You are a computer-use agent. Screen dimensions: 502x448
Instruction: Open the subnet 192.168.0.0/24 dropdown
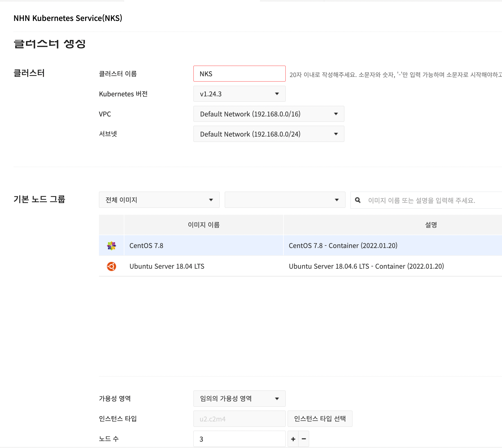tap(269, 134)
